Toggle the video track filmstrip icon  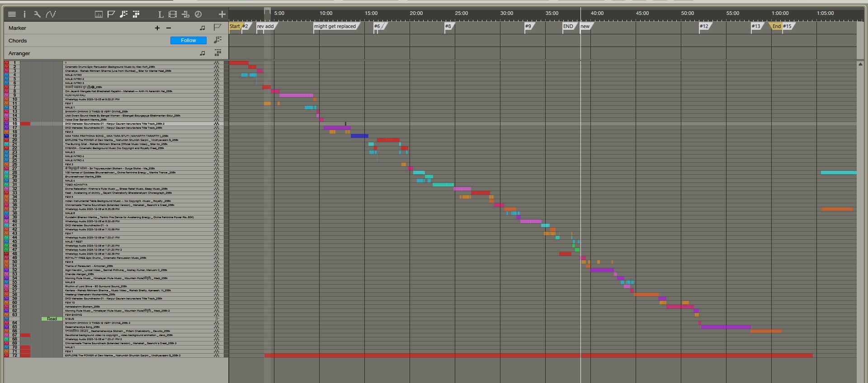(173, 14)
